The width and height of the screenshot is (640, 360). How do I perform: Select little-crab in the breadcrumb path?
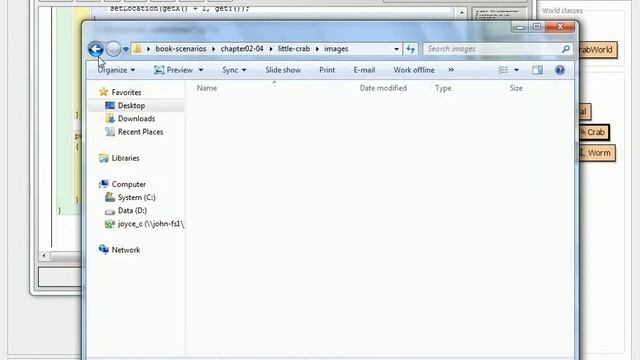tap(294, 49)
